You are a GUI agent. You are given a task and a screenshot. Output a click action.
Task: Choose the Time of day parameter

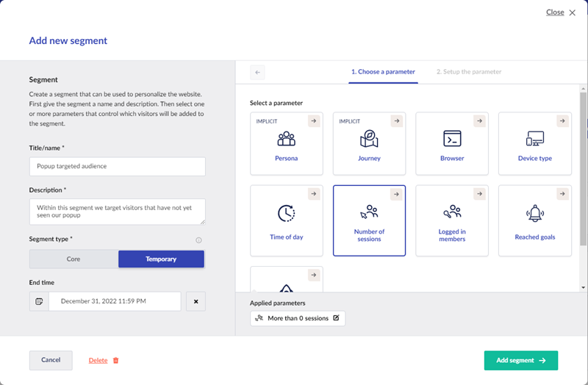(x=287, y=220)
